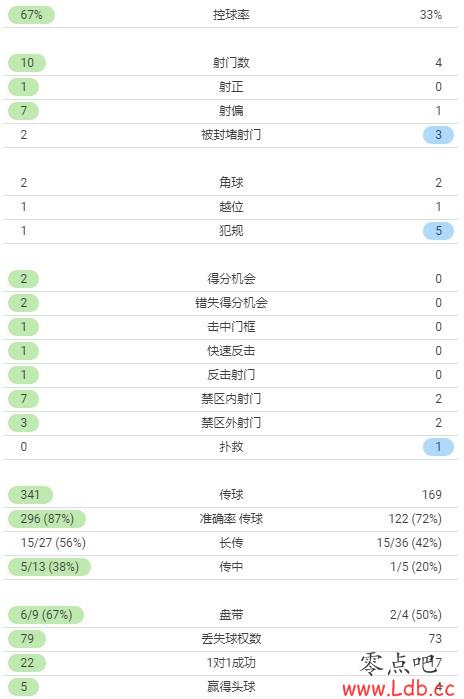Click the 丢失球权数 label
Screen dimensions: 464x699
coord(231,639)
